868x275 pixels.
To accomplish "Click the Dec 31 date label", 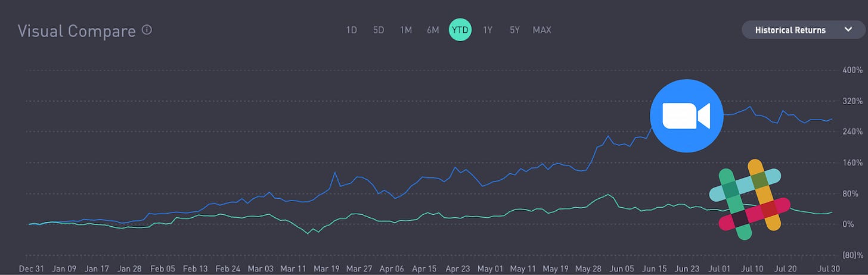I will tap(32, 268).
